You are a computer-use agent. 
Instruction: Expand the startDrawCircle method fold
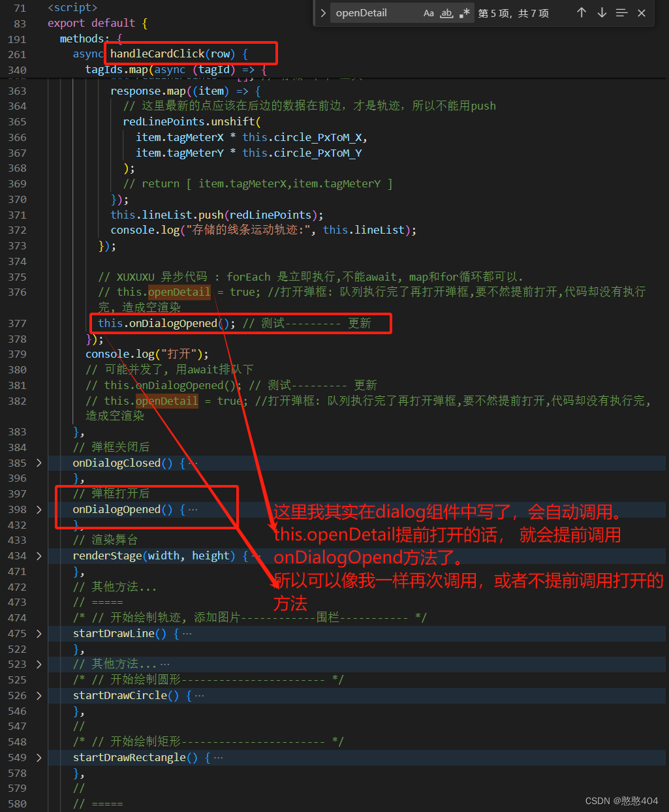point(39,695)
